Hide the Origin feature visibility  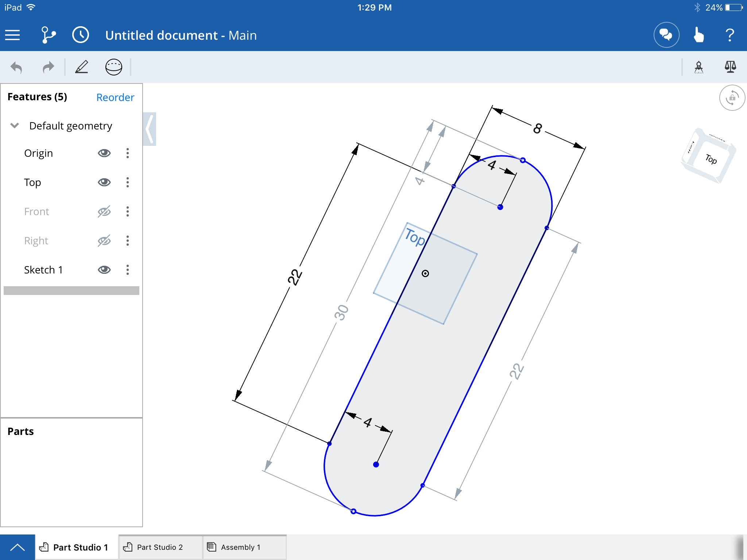tap(104, 153)
